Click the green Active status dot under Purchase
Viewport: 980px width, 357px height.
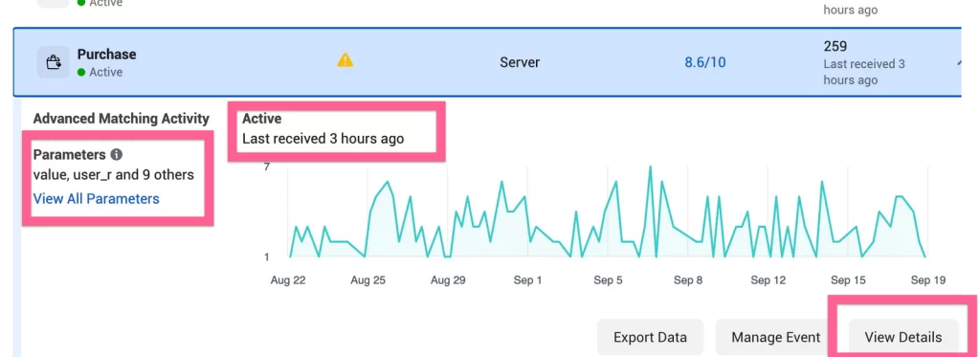81,73
